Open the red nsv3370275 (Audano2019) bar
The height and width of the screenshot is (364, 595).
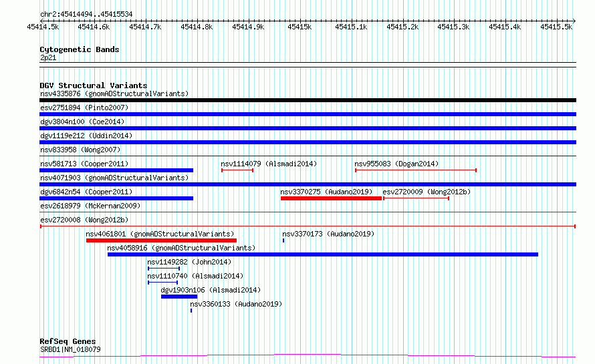[331, 198]
